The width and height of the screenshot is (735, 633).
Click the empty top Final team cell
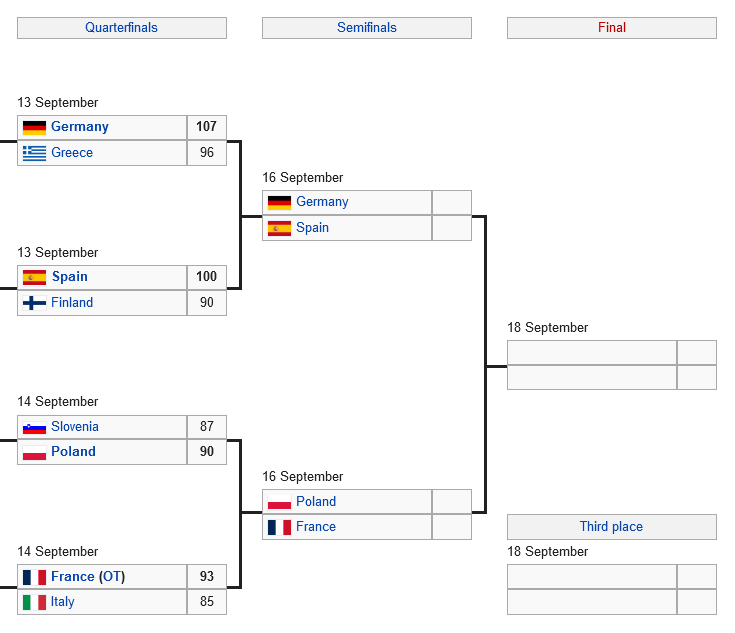click(x=592, y=352)
